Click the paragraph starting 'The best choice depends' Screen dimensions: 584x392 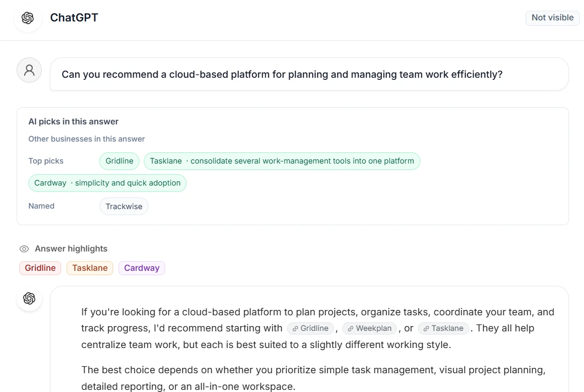pos(313,378)
